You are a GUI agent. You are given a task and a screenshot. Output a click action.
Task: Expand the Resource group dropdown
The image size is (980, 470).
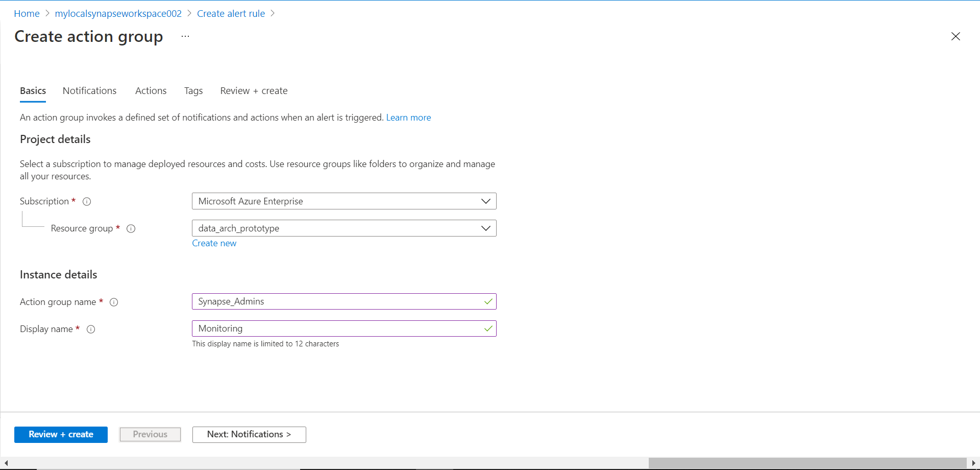tap(485, 228)
